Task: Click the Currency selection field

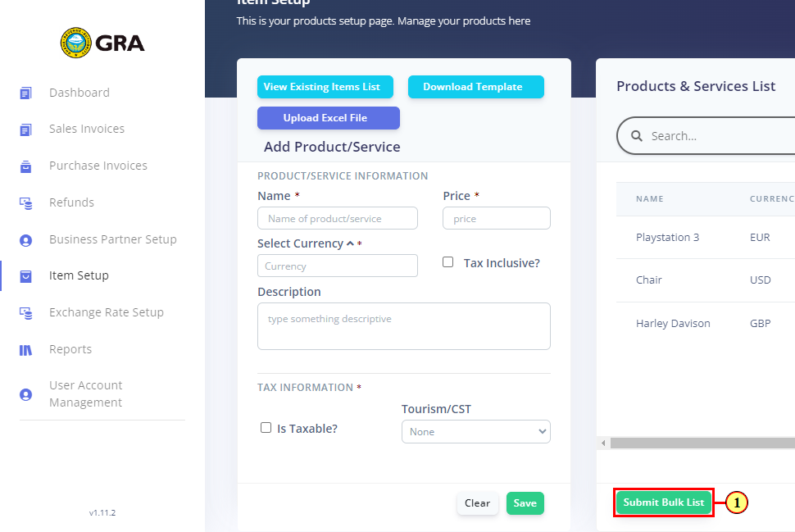Action: click(x=337, y=266)
